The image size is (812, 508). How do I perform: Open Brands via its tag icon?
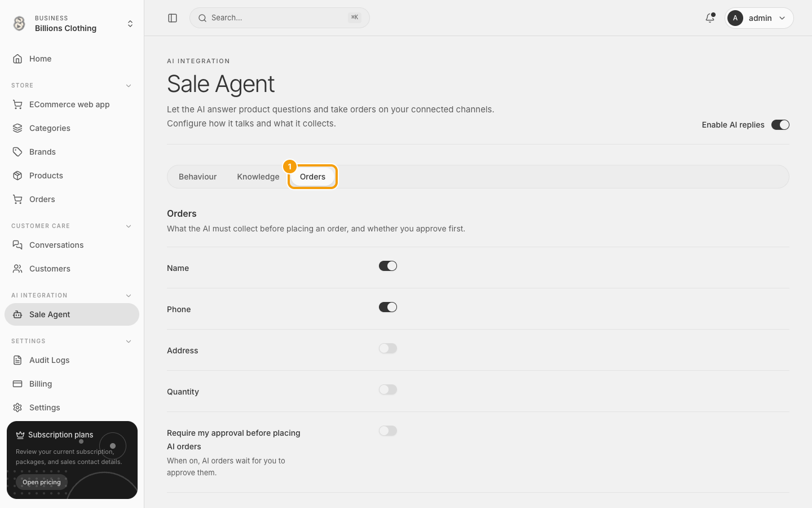pos(17,152)
